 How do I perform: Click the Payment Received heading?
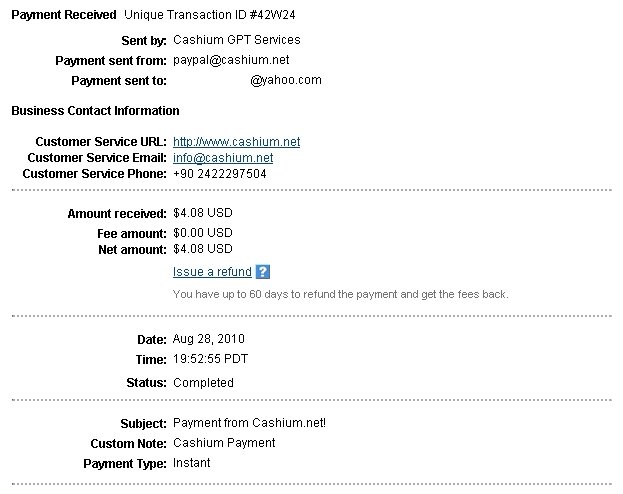pyautogui.click(x=64, y=15)
